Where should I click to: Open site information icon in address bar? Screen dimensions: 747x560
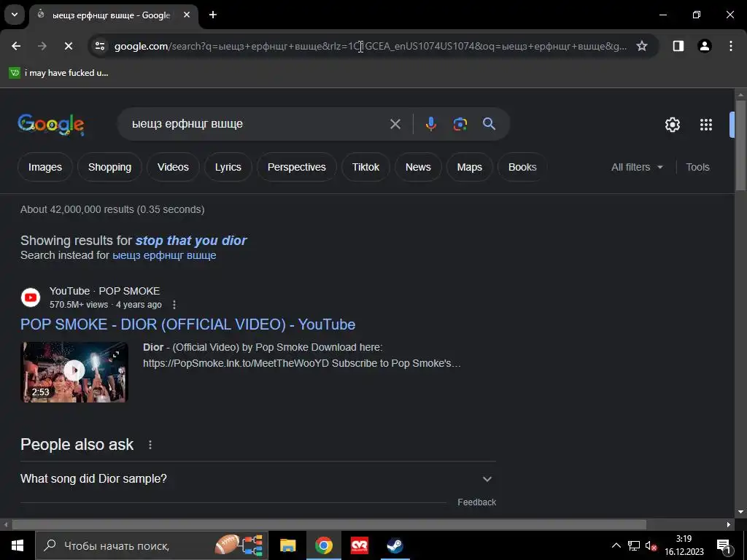(x=100, y=46)
